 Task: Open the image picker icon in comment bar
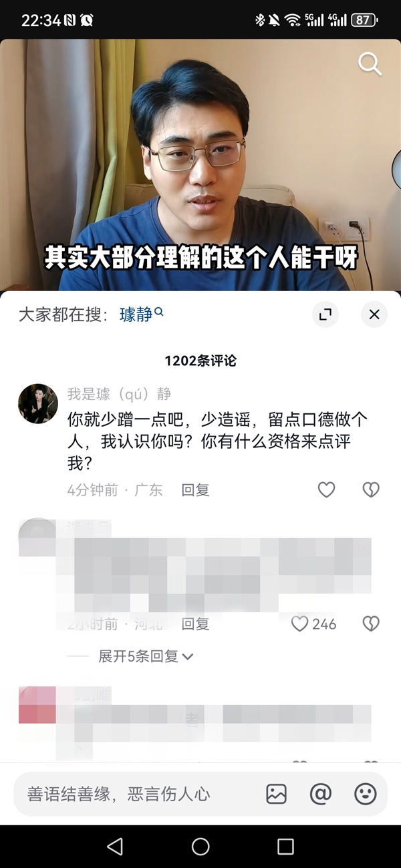click(276, 794)
